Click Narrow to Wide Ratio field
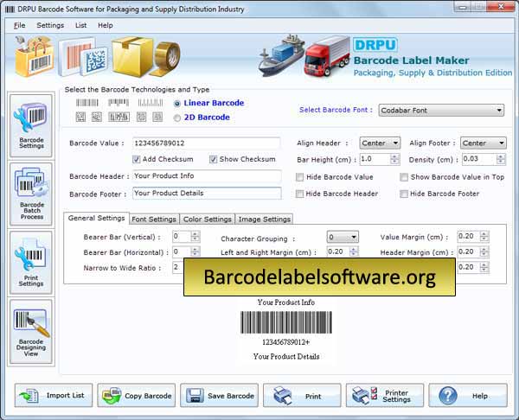This screenshot has height=420, width=519. pyautogui.click(x=178, y=267)
